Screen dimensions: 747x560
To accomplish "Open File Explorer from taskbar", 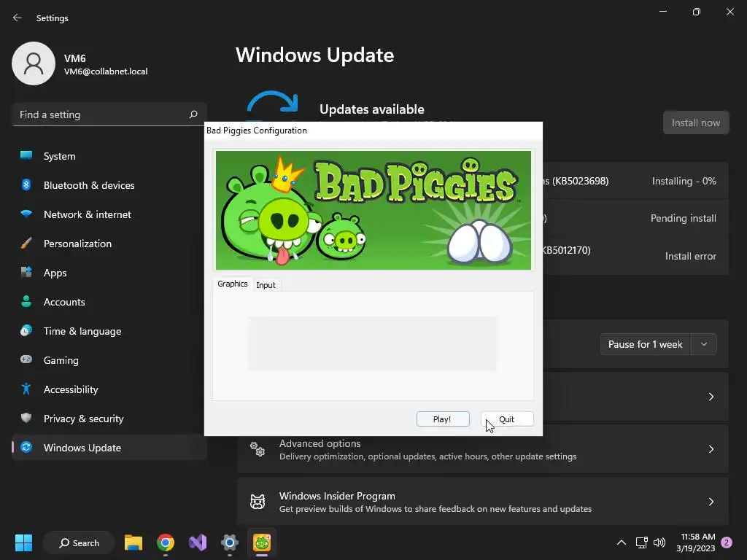I will coord(133,542).
